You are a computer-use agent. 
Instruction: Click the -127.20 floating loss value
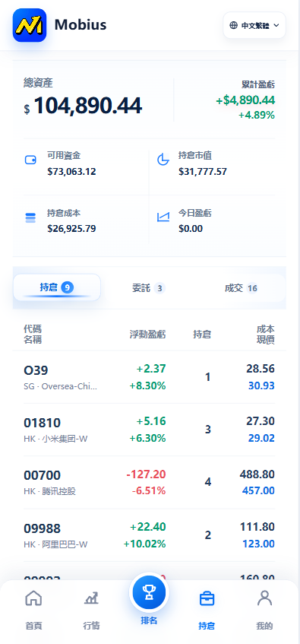[146, 474]
